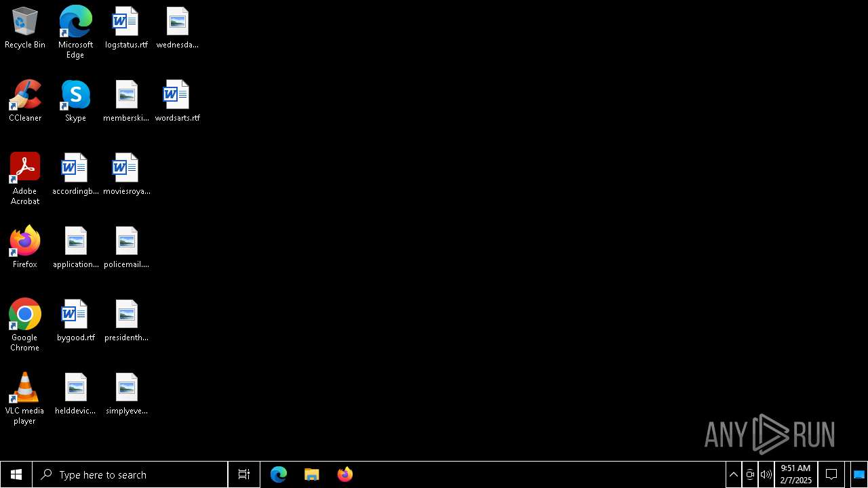Open File Explorer from the taskbar
This screenshot has width=868, height=488.
tap(312, 474)
